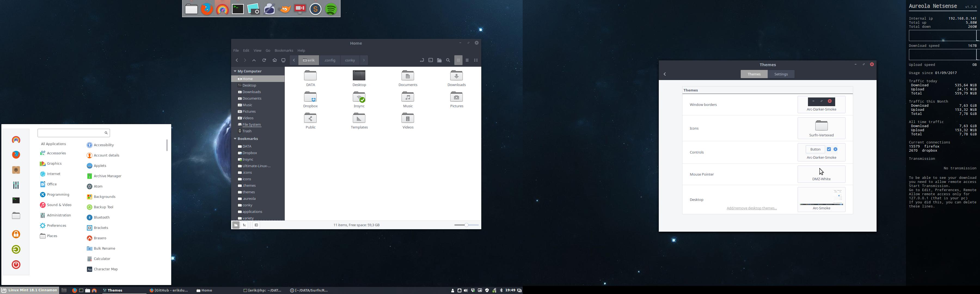
Task: Open the Edit menu in file manager
Action: point(246,51)
